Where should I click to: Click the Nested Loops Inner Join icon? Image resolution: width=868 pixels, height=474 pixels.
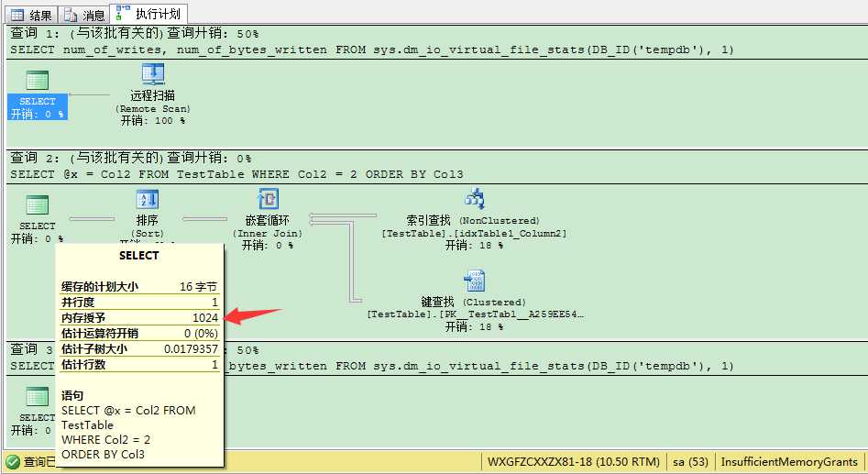[x=268, y=199]
